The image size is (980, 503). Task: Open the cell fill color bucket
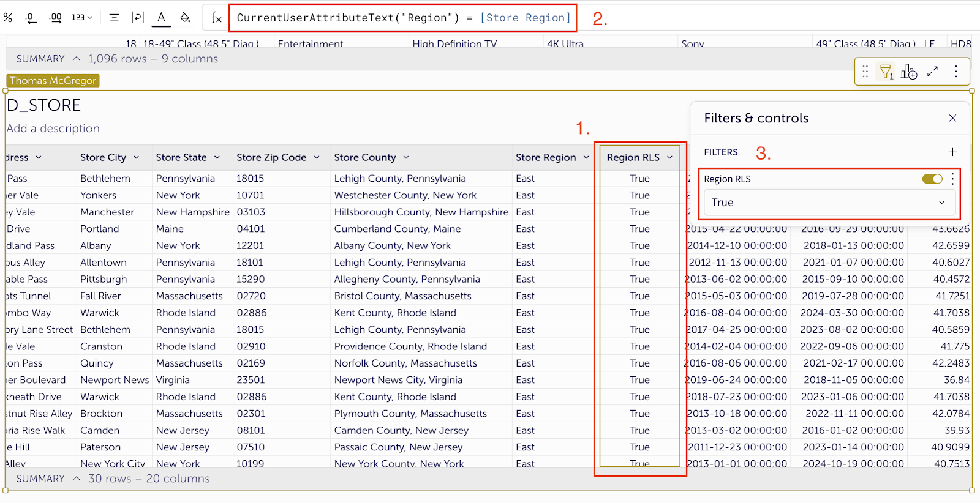pyautogui.click(x=185, y=18)
